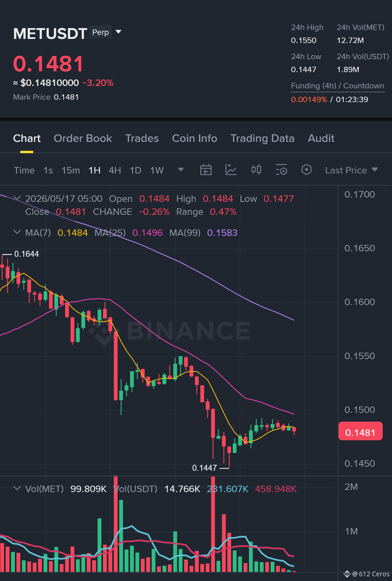Viewport: 392px width, 581px height.
Task: Switch to the Trading Data tab
Action: tap(262, 138)
